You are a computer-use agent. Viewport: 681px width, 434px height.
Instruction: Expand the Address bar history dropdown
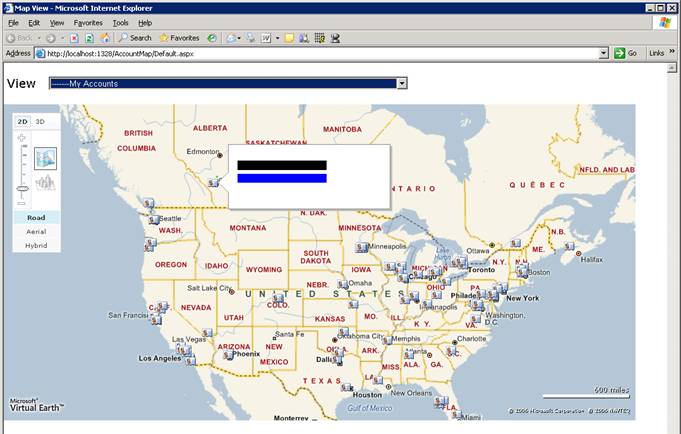click(604, 53)
